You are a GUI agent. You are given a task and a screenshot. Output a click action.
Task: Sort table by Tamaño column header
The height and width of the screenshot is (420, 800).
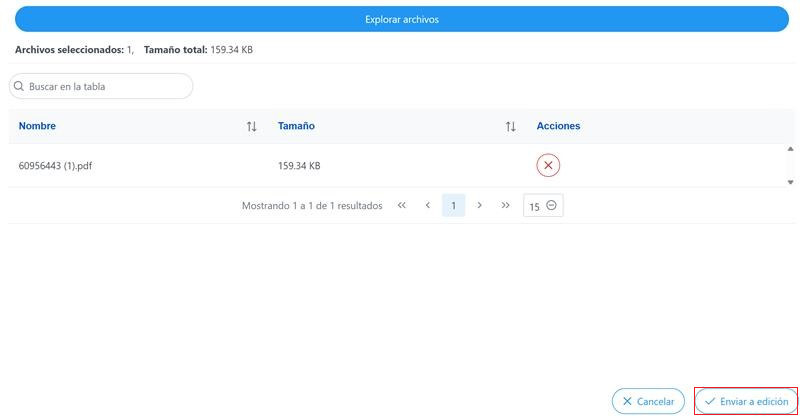click(296, 126)
